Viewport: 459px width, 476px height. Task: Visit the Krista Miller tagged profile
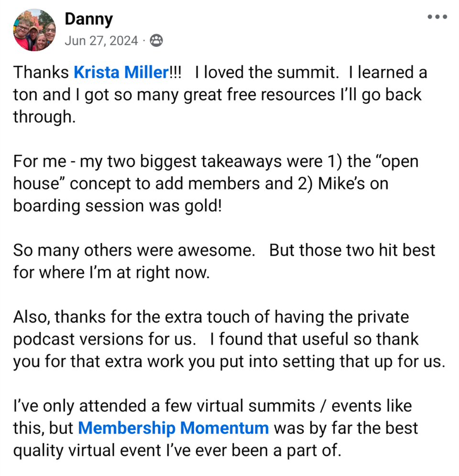(x=121, y=73)
